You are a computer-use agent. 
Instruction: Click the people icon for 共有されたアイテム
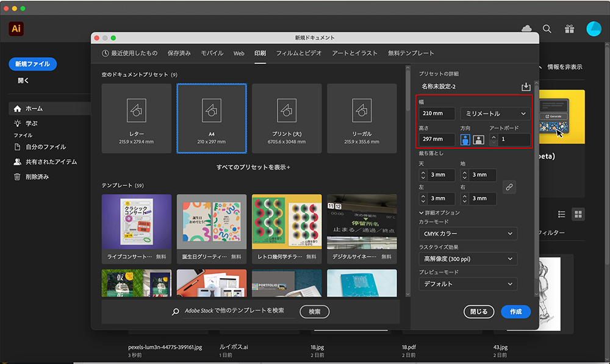coord(17,162)
